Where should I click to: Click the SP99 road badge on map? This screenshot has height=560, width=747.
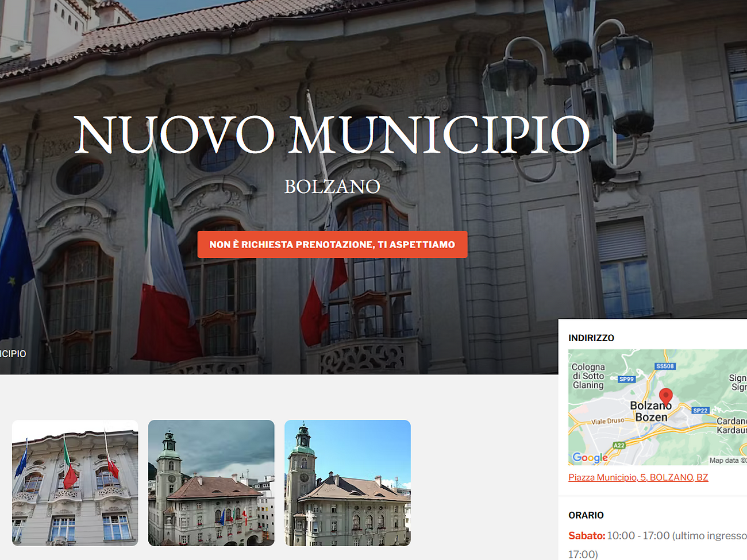click(x=626, y=379)
